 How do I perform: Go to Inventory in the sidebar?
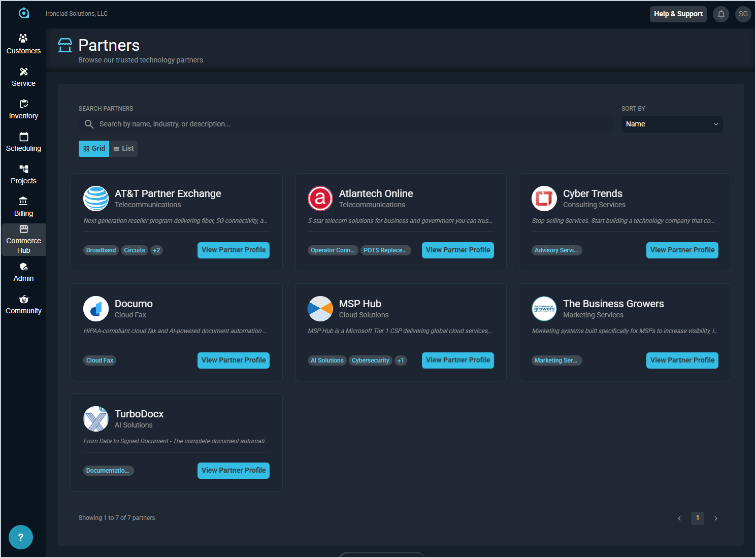23,110
